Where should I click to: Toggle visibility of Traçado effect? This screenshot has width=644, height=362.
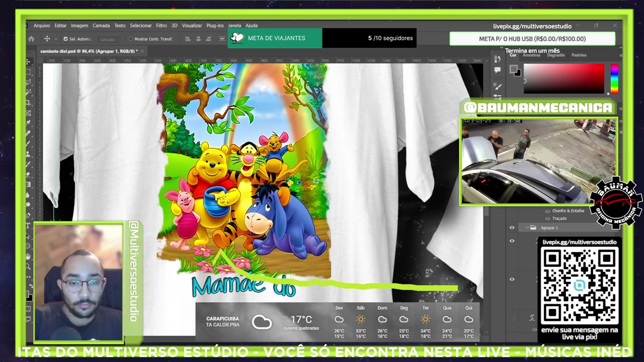tap(547, 218)
